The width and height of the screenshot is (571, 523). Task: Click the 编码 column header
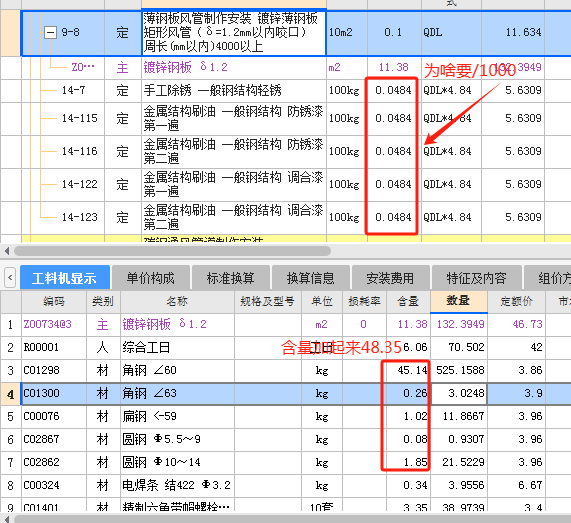tap(54, 301)
